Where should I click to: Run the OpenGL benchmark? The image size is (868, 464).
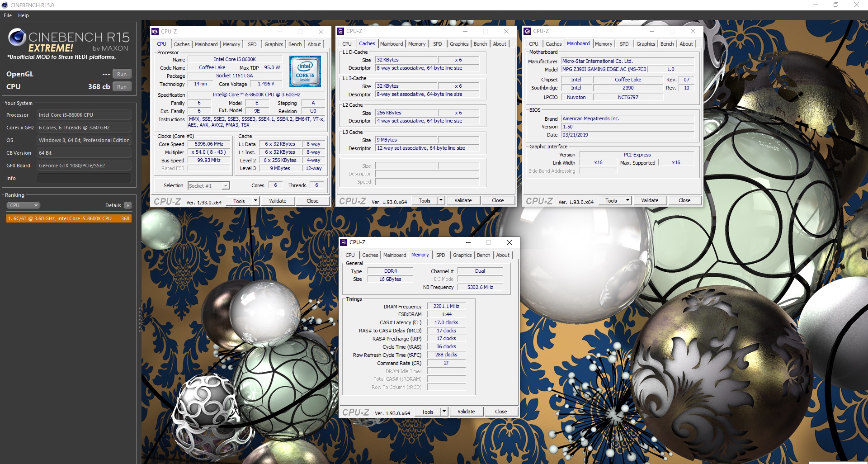[x=122, y=74]
